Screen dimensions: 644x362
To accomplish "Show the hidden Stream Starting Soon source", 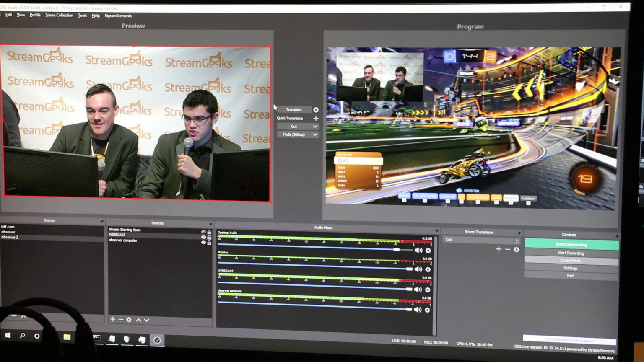I will 203,232.
